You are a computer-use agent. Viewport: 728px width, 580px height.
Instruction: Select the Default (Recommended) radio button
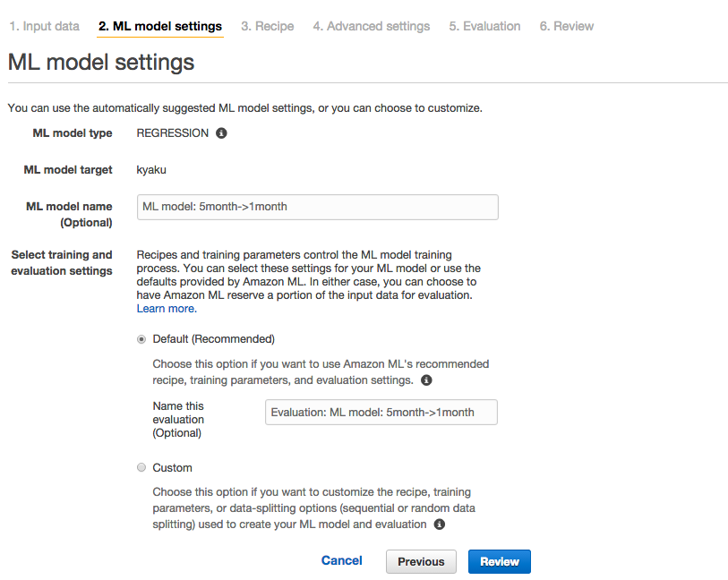click(141, 339)
